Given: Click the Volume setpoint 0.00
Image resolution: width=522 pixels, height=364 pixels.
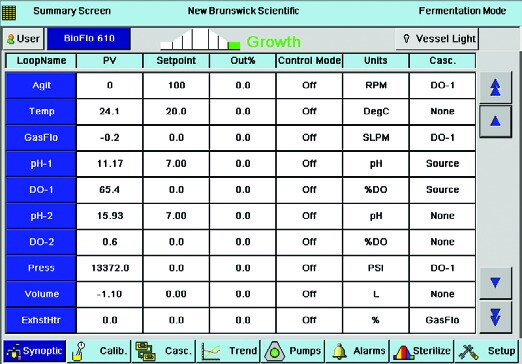Looking at the screenshot, I should point(176,294).
